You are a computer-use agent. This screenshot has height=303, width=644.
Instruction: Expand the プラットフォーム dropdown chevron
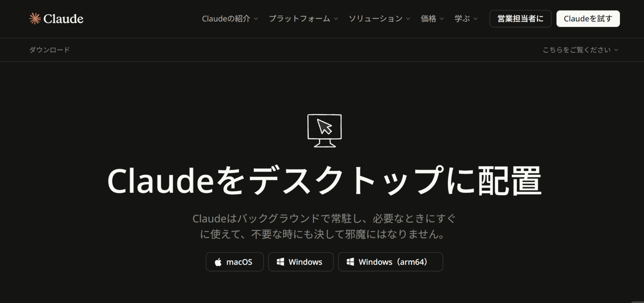336,19
